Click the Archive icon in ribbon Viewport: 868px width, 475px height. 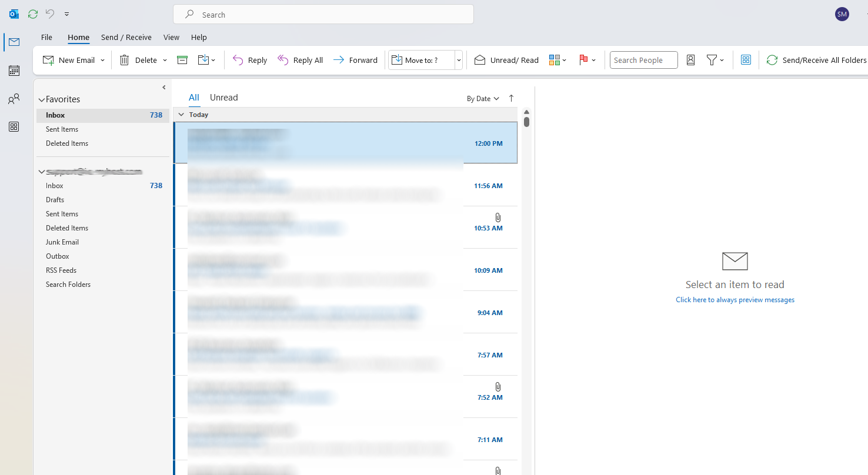tap(182, 60)
